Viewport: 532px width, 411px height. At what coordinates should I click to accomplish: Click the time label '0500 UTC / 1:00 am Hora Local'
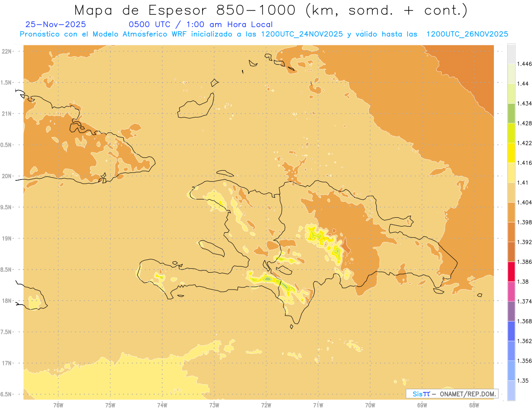200,25
